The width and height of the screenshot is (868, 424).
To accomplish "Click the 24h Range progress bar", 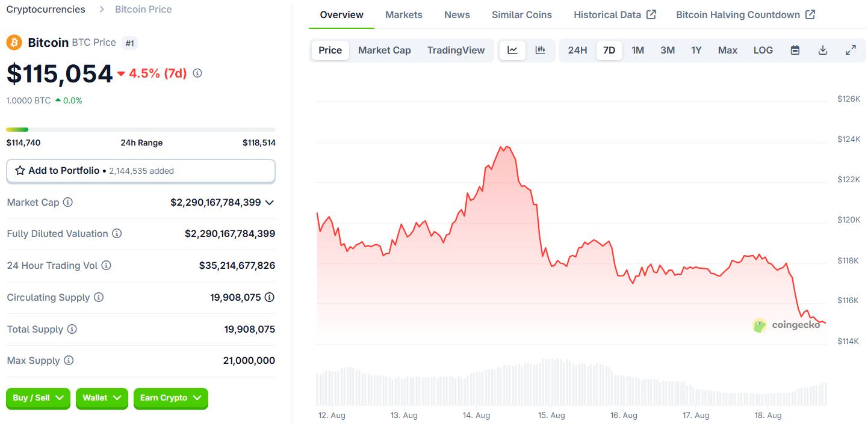I will click(x=141, y=129).
